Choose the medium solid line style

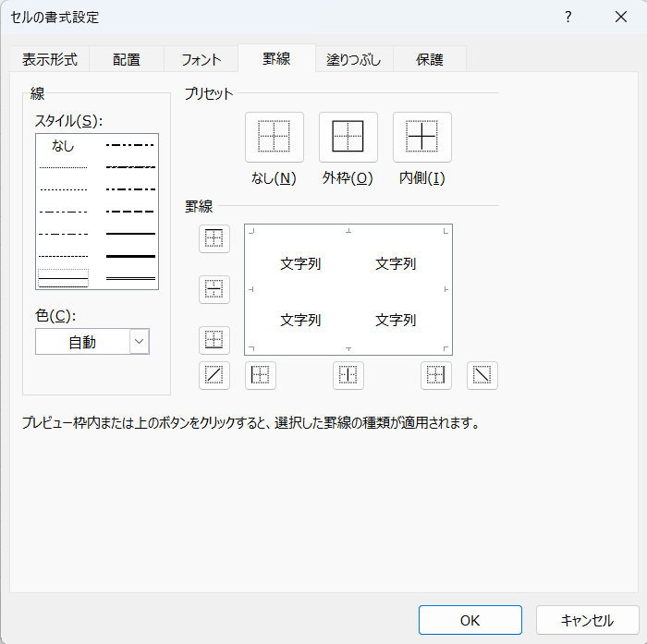point(130,234)
